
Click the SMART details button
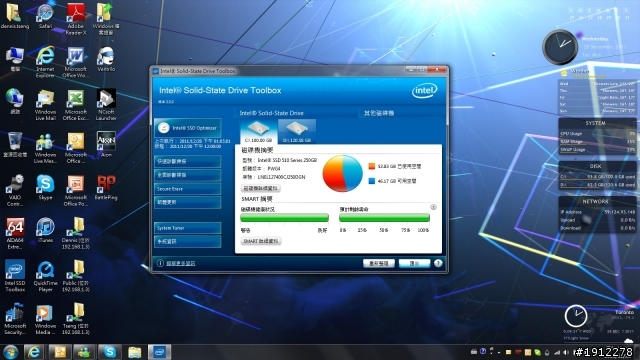click(261, 241)
